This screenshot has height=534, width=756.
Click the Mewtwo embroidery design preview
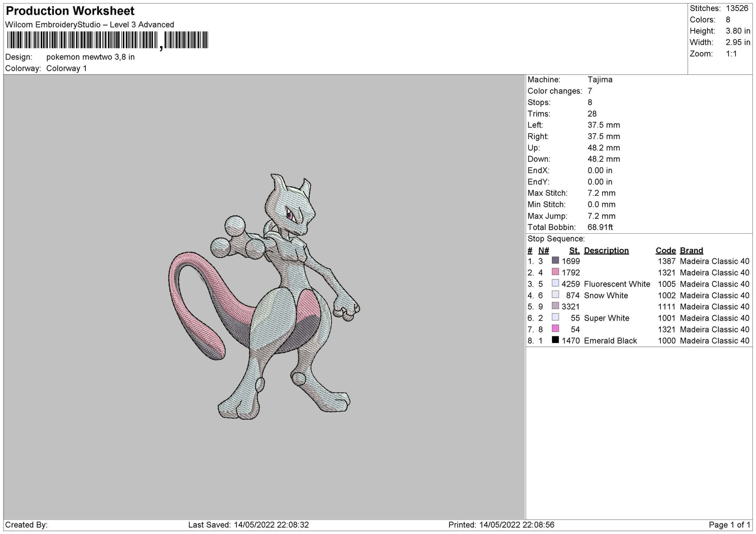(264, 297)
